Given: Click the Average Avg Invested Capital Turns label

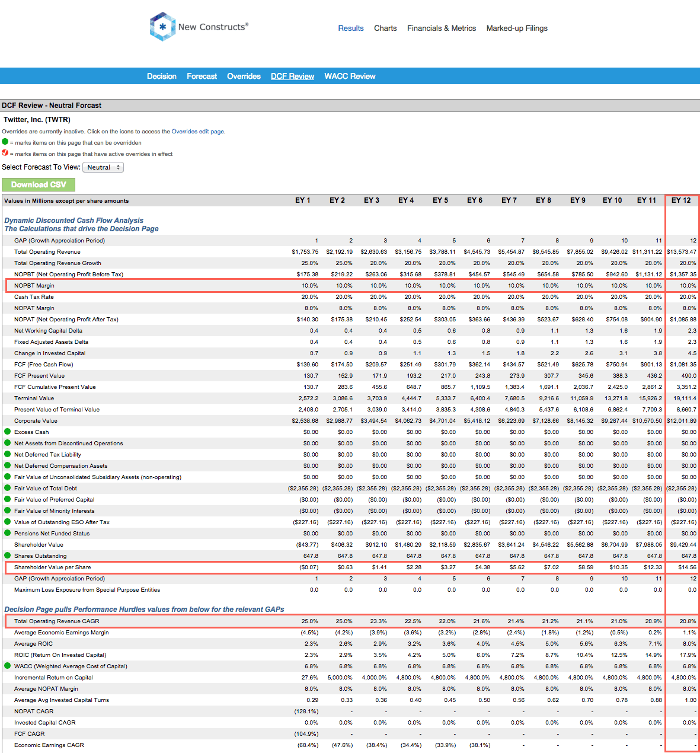Looking at the screenshot, I should click(62, 700).
